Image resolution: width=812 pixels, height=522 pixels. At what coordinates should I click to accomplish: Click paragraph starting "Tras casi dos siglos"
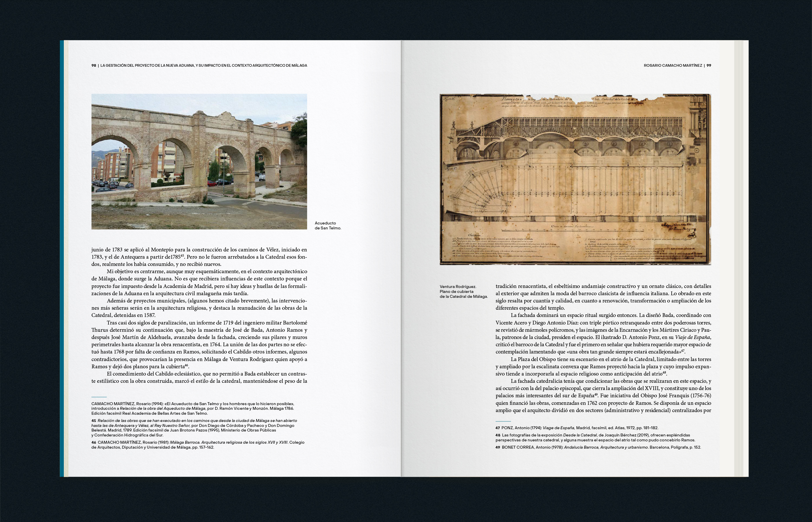point(199,345)
